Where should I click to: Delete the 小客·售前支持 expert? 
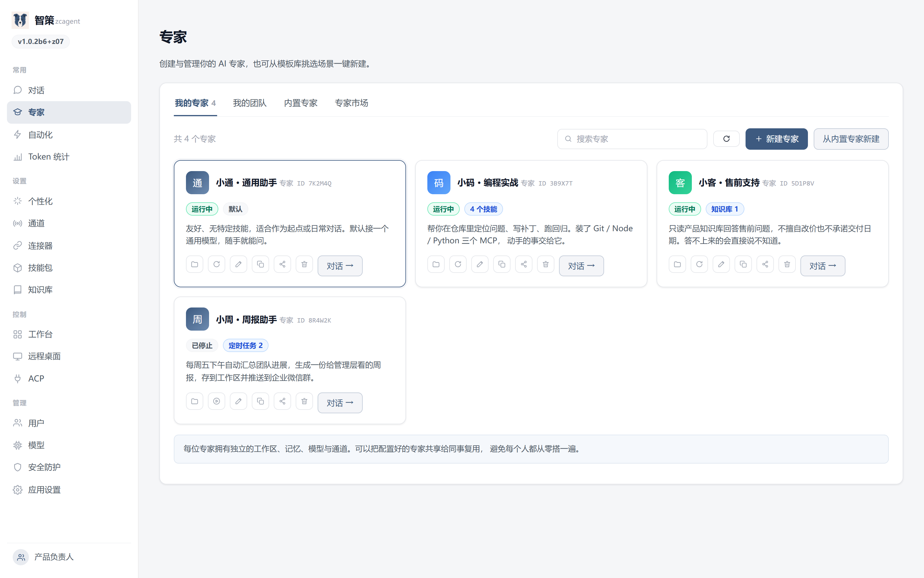click(787, 264)
